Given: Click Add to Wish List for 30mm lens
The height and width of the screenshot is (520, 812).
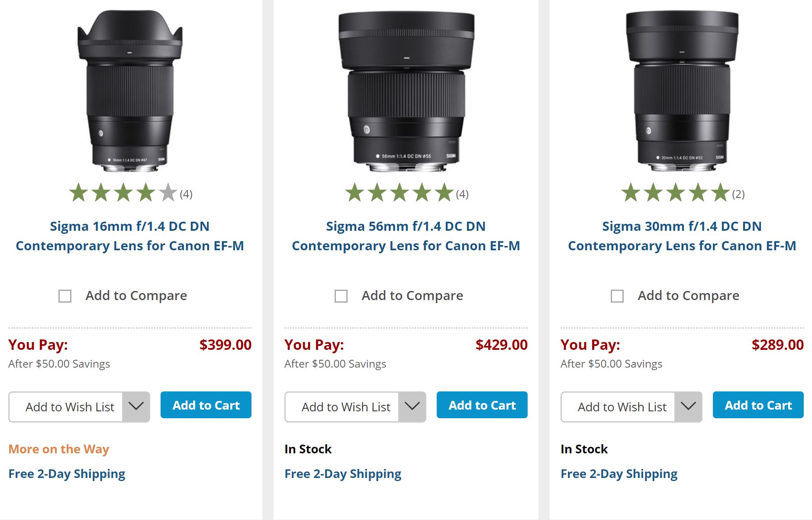Looking at the screenshot, I should 622,407.
